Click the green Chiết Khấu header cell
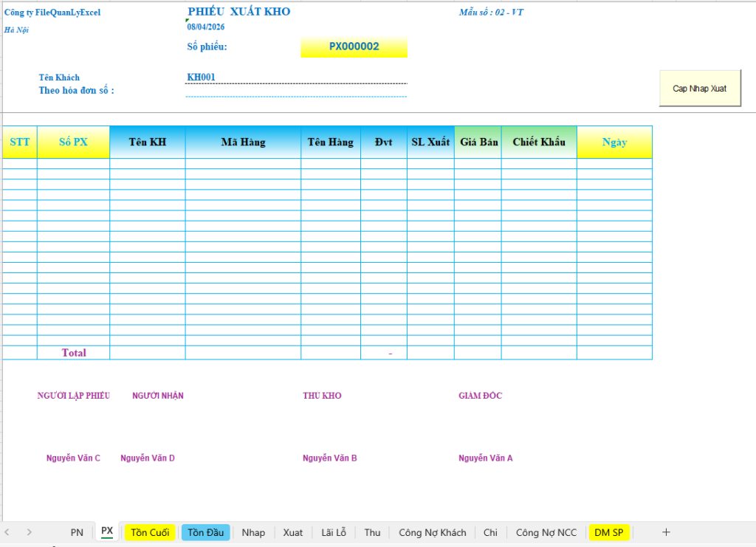Screen dimensions: 756x547 [x=539, y=142]
